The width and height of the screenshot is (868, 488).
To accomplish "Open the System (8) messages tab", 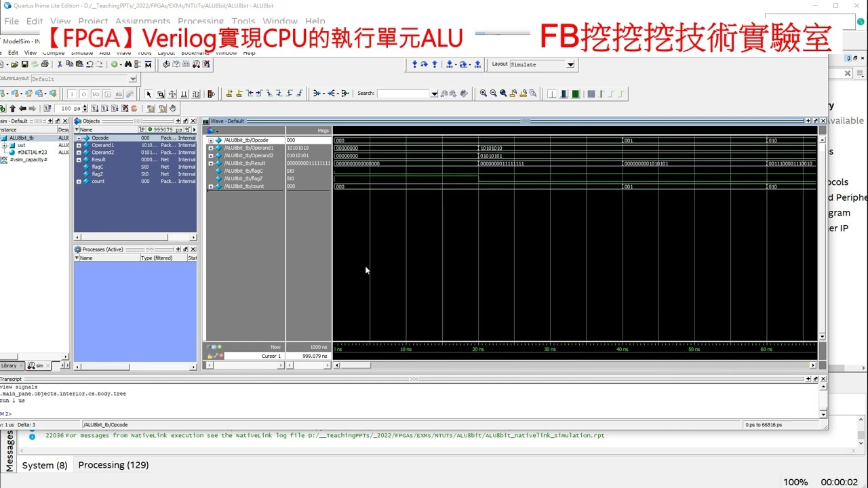I will [x=45, y=465].
